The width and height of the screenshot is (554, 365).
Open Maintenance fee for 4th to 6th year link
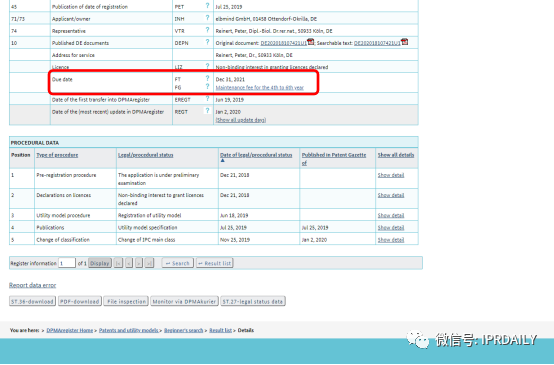[x=260, y=88]
